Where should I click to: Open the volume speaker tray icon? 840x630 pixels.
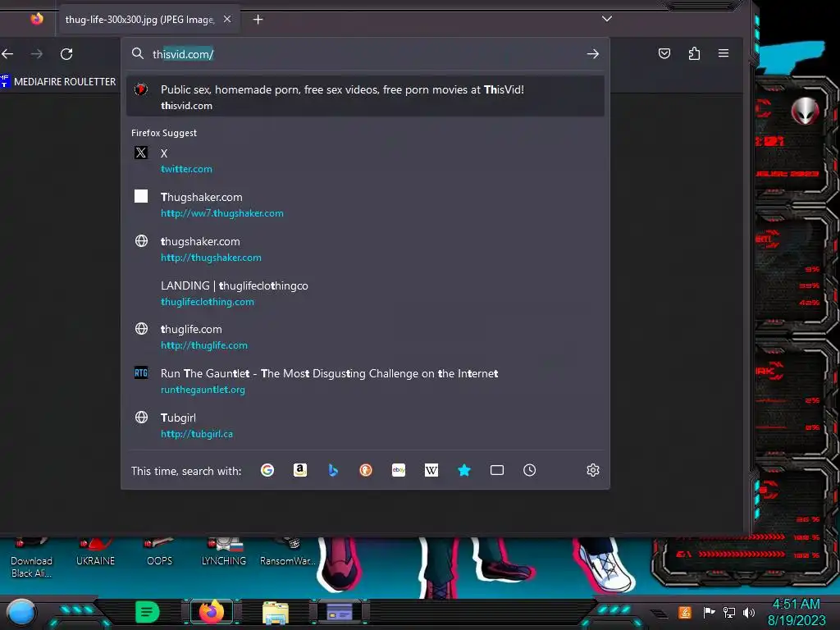(749, 612)
